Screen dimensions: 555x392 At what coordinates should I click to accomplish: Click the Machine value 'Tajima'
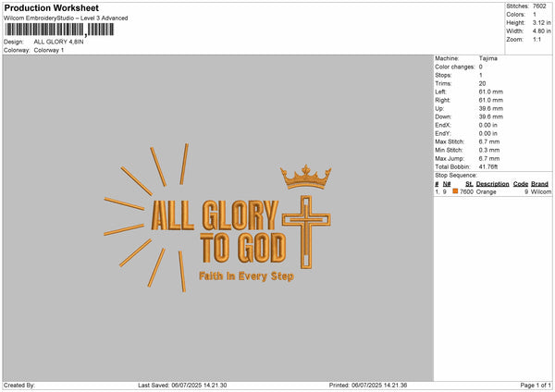pos(488,58)
